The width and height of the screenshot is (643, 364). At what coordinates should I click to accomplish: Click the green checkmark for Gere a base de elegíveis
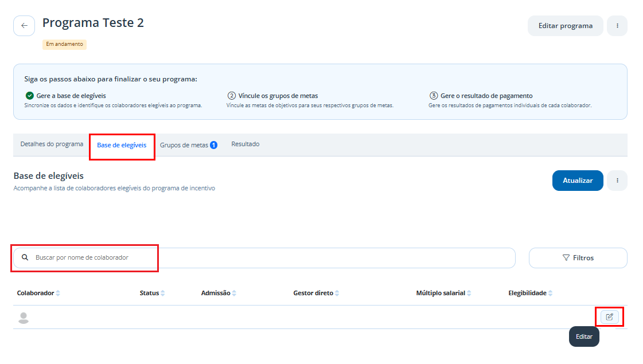tap(29, 96)
